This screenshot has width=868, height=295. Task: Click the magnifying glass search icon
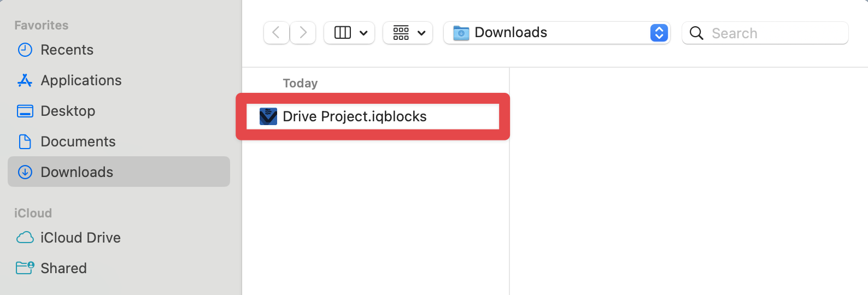pyautogui.click(x=696, y=33)
